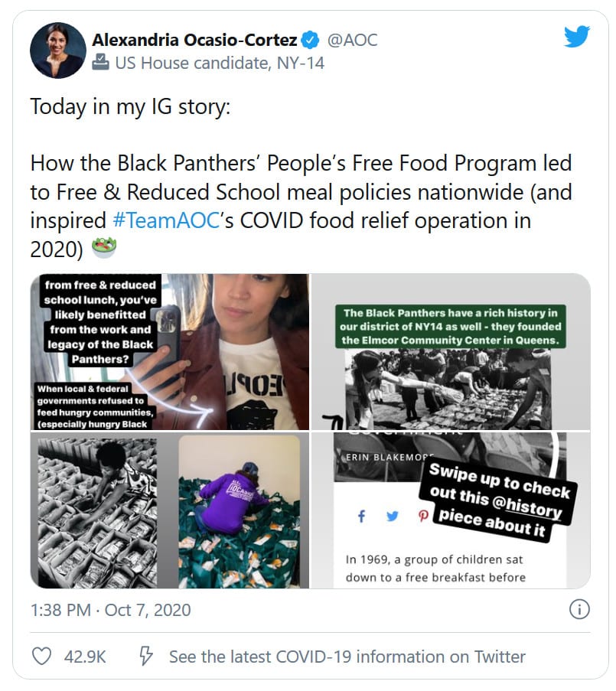Click the lightning bolt icon before COVID-19 link
This screenshot has width=616, height=691.
(x=143, y=657)
